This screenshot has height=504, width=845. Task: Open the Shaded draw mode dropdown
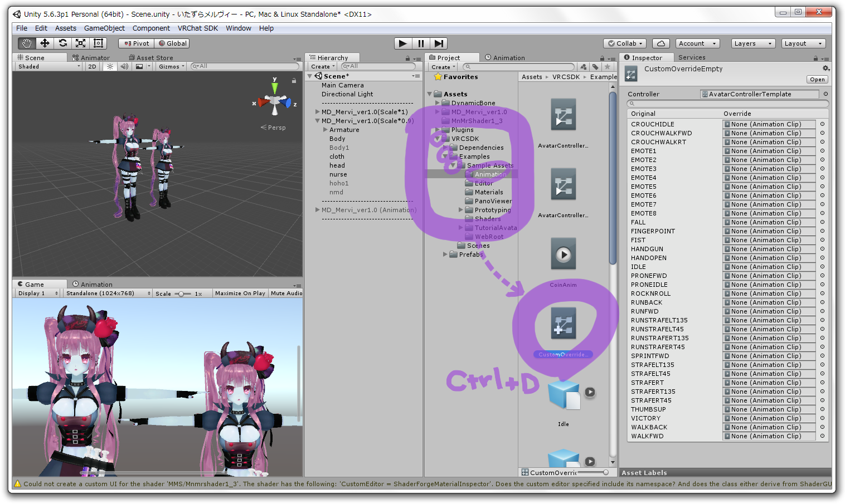(49, 66)
